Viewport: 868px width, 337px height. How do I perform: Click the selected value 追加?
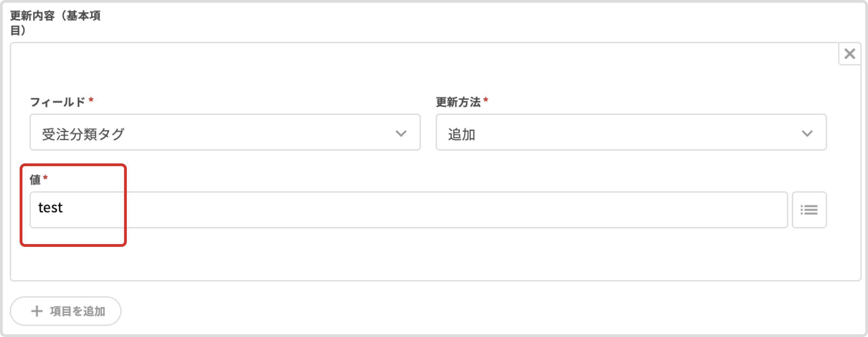pyautogui.click(x=461, y=134)
